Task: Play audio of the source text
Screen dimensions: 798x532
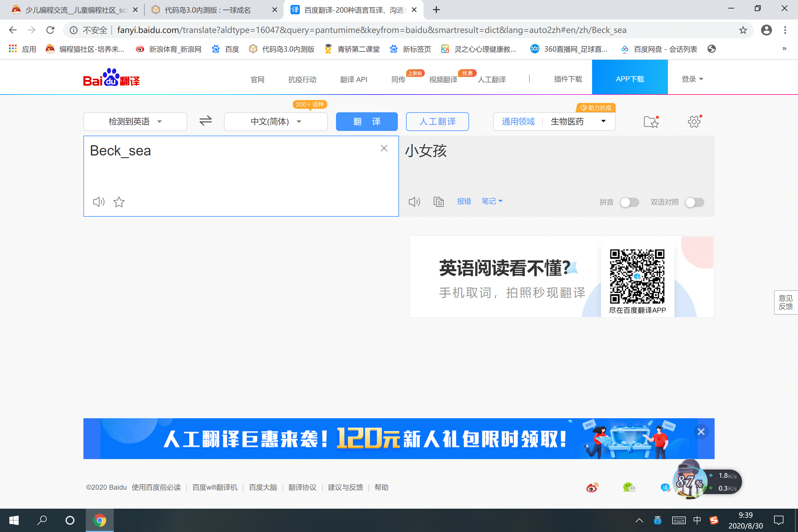Action: (x=99, y=202)
